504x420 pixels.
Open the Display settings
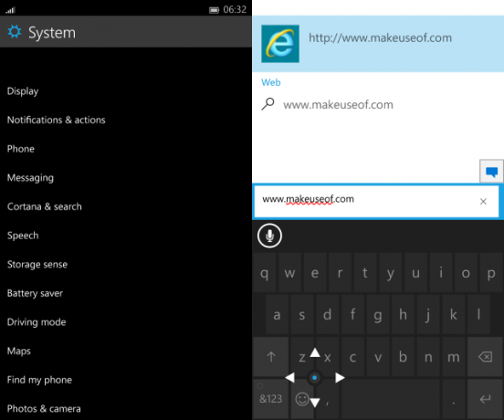click(x=23, y=91)
